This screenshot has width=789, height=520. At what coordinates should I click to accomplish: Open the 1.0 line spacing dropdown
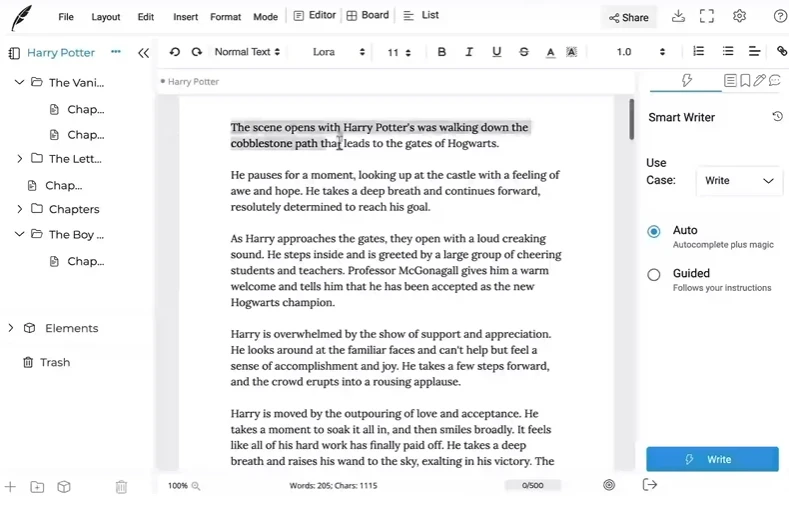coord(640,52)
